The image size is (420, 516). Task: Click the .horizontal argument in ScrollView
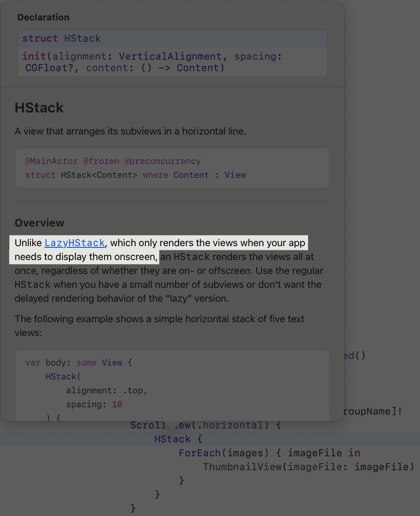(232, 425)
